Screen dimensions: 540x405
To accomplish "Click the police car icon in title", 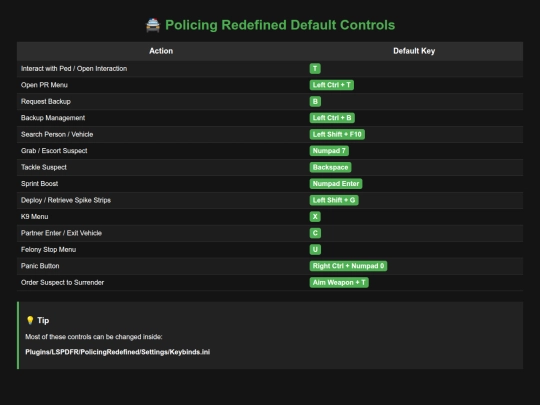I will click(x=153, y=25).
